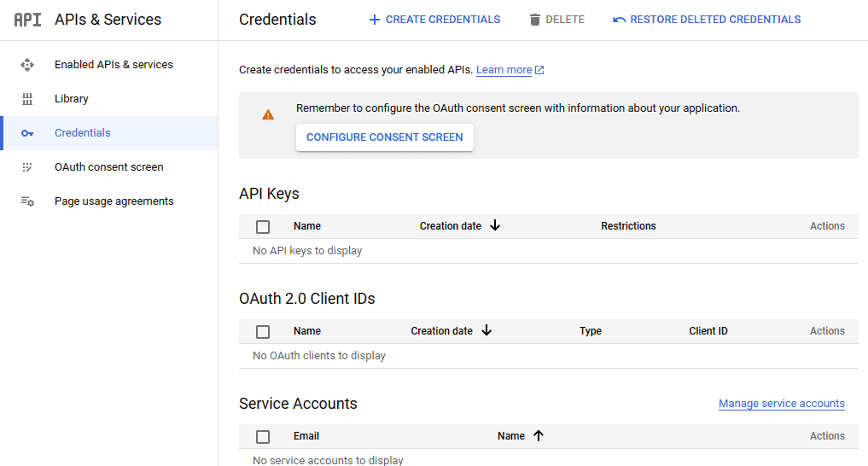The width and height of the screenshot is (868, 466).
Task: Click the 'Service Accounts' section heading
Action: point(298,404)
